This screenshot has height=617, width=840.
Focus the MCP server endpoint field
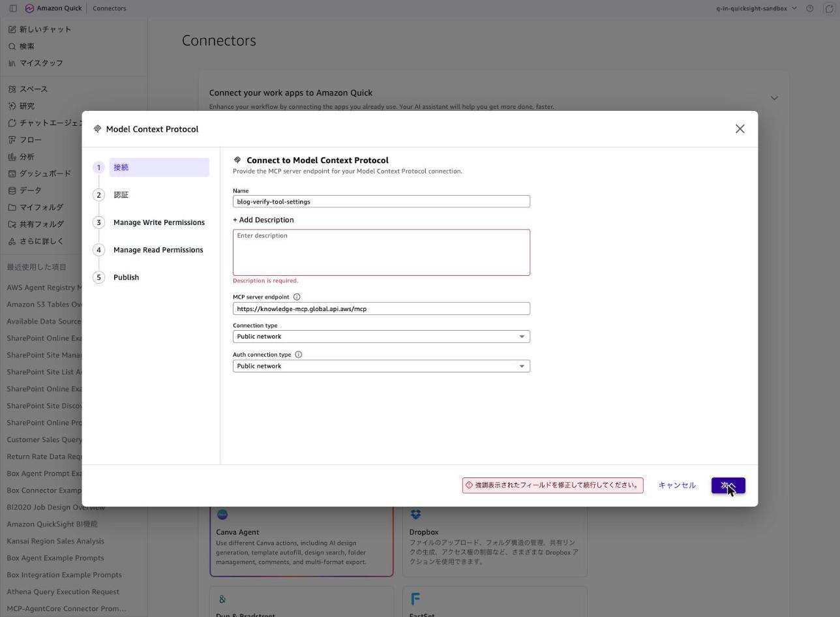pos(382,308)
